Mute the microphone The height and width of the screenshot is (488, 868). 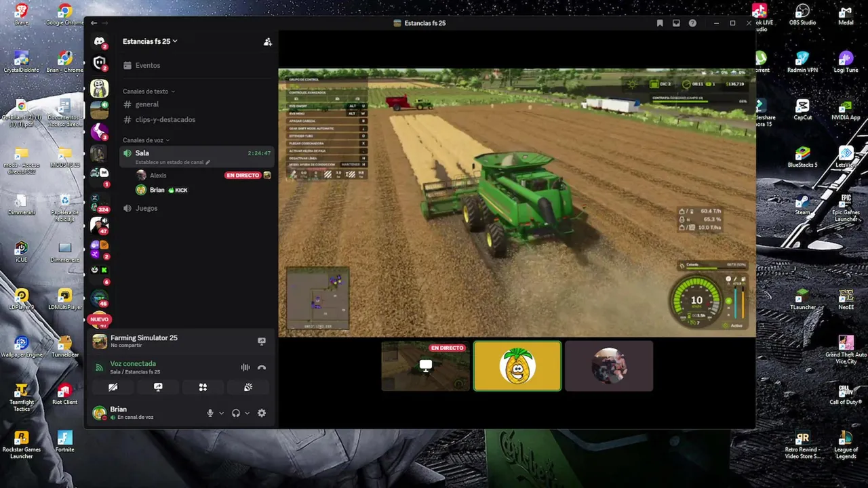click(x=210, y=413)
